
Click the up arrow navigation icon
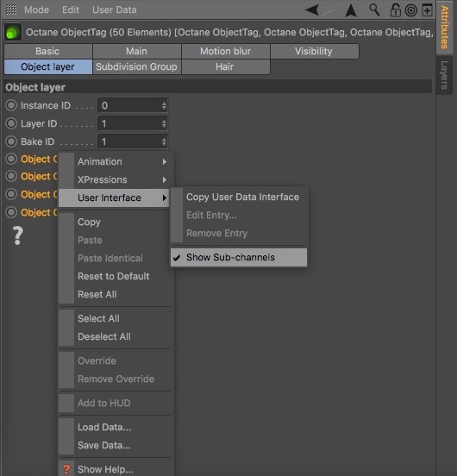point(351,10)
